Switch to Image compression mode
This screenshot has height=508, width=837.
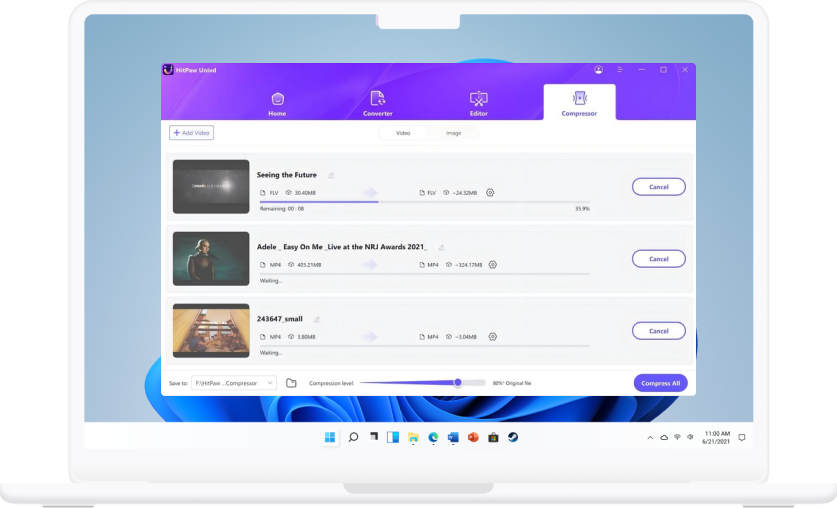[x=453, y=133]
